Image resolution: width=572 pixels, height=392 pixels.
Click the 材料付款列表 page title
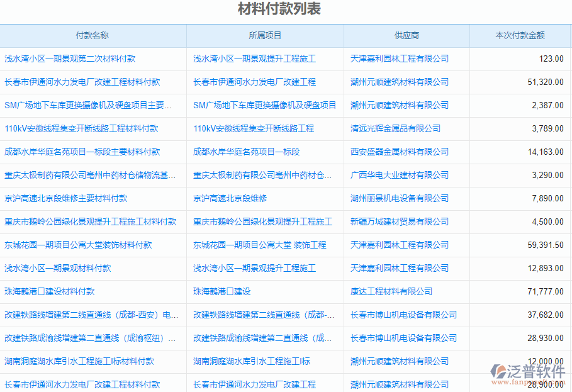point(279,9)
